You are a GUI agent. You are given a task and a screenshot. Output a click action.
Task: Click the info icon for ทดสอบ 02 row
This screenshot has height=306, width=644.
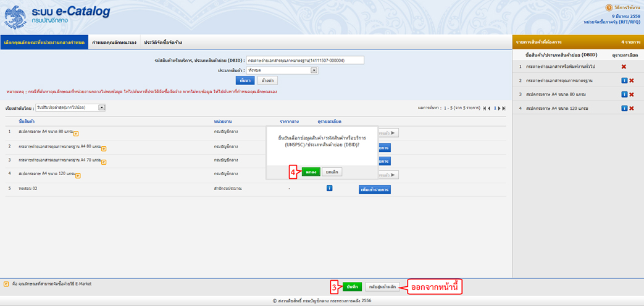click(x=329, y=188)
